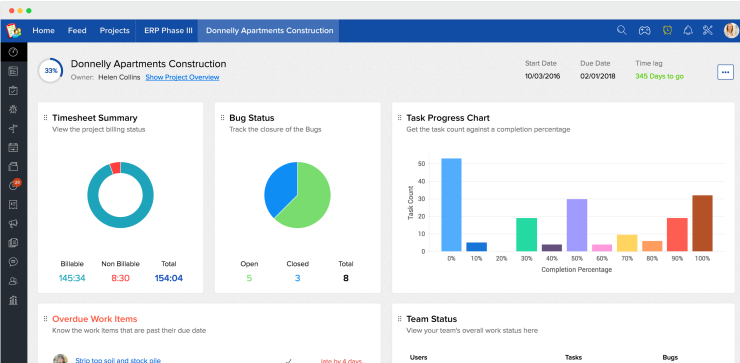Click the Completion Percentage axis label
The height and width of the screenshot is (363, 740).
tap(576, 270)
